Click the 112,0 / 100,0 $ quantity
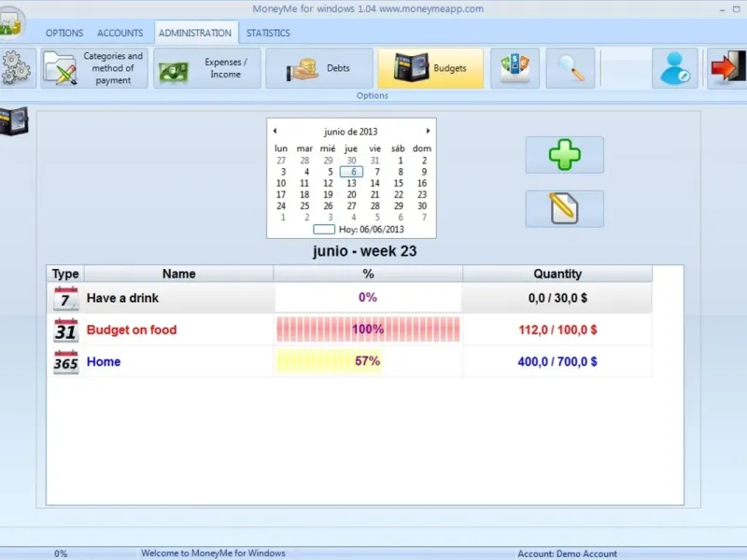This screenshot has height=560, width=747. tap(557, 330)
